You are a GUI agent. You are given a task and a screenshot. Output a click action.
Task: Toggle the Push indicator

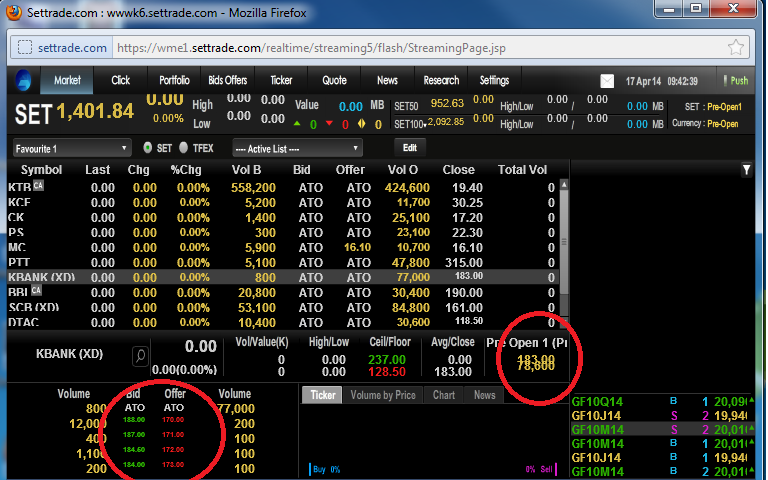point(736,81)
